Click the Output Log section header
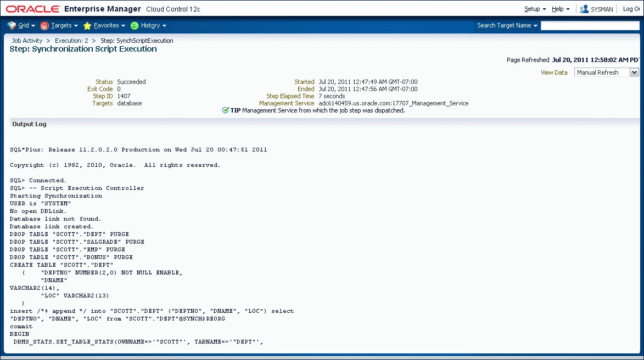644x360 pixels. [29, 124]
